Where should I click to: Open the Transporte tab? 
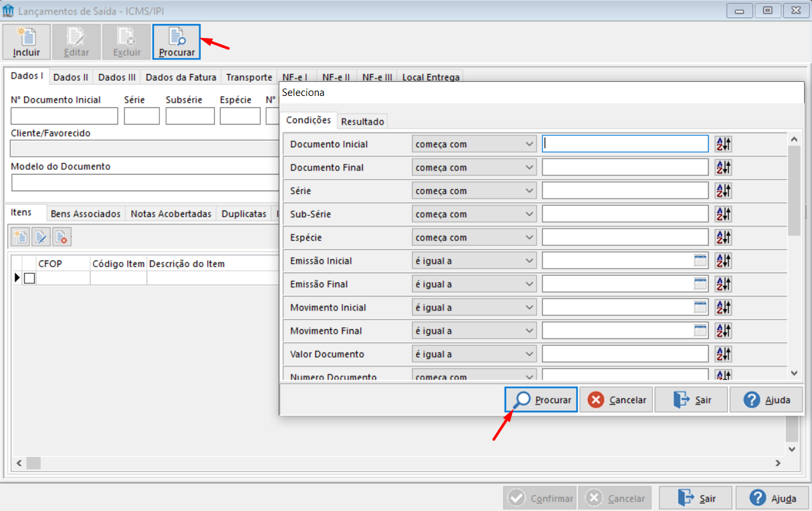click(x=249, y=77)
